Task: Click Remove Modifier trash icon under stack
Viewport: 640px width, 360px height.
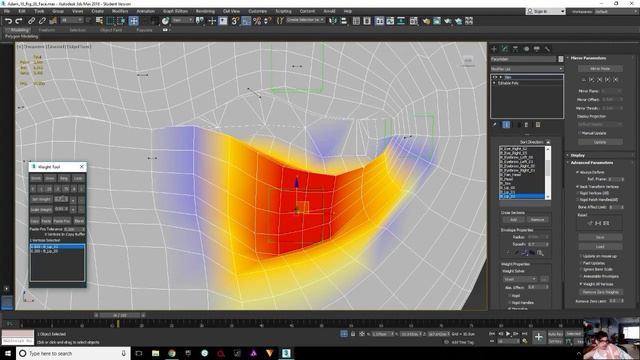Action: tap(526, 125)
